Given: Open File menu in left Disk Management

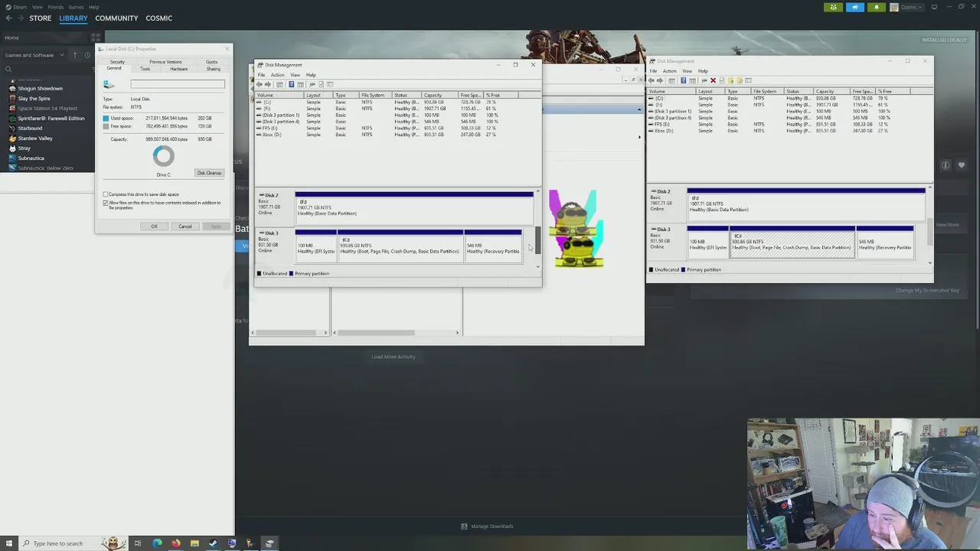Looking at the screenshot, I should (x=261, y=75).
